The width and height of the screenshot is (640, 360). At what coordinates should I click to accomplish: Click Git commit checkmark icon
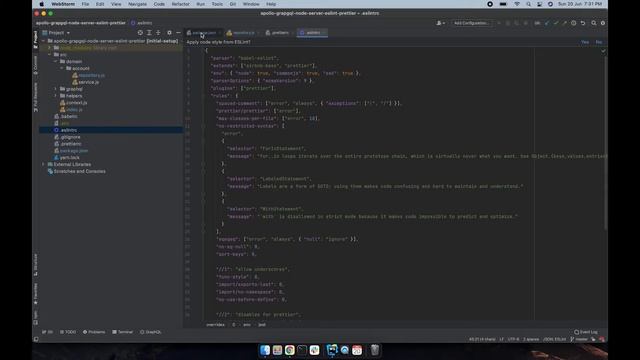556,23
